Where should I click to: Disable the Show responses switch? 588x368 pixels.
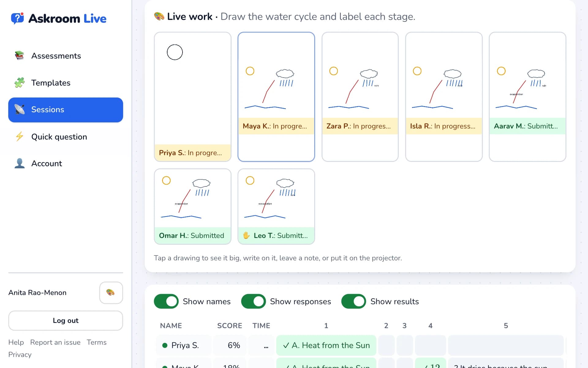(x=254, y=301)
